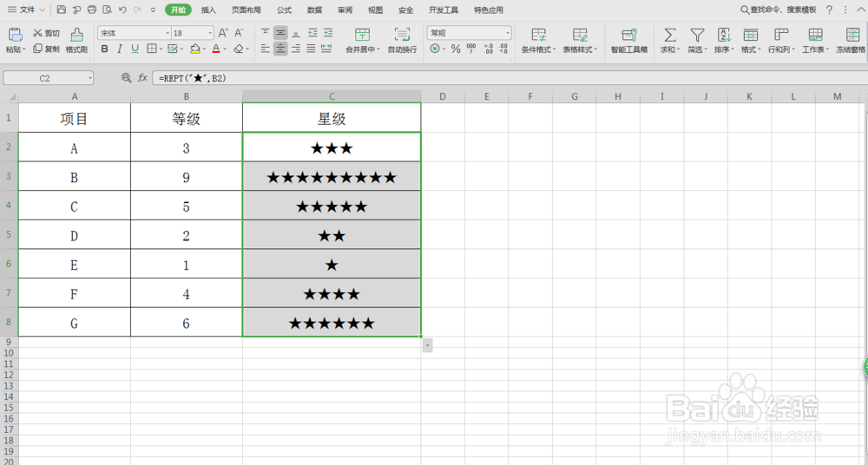Open the AutoFill options button below C8
This screenshot has height=465, width=868.
point(427,345)
